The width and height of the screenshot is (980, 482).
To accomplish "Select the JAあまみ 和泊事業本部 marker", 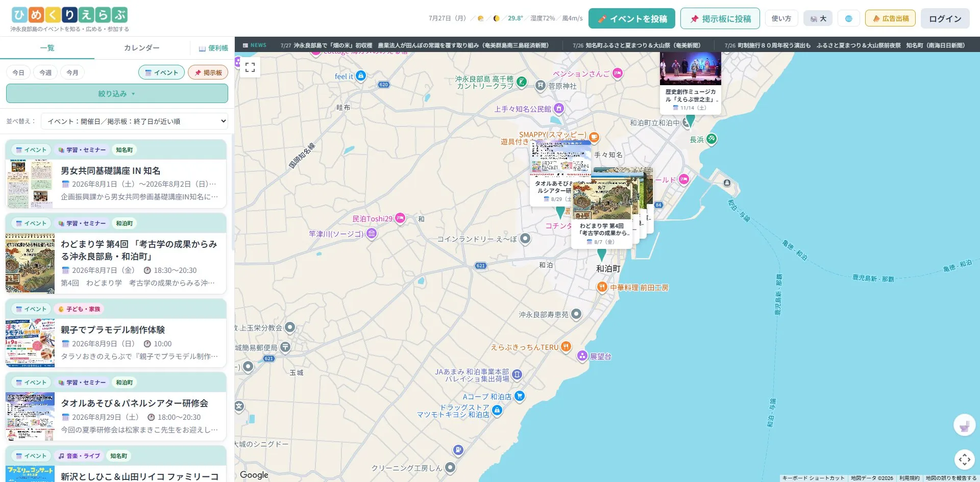I will (517, 375).
